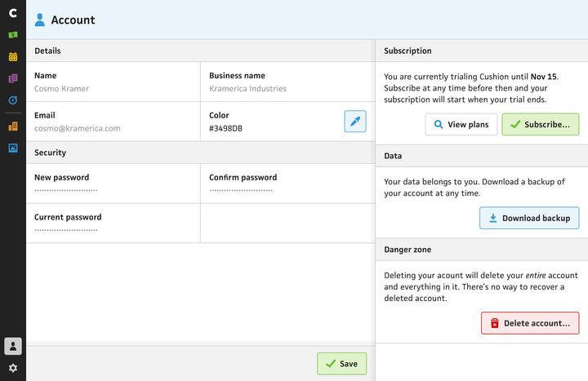Open the Cushion logo home icon

coord(13,13)
